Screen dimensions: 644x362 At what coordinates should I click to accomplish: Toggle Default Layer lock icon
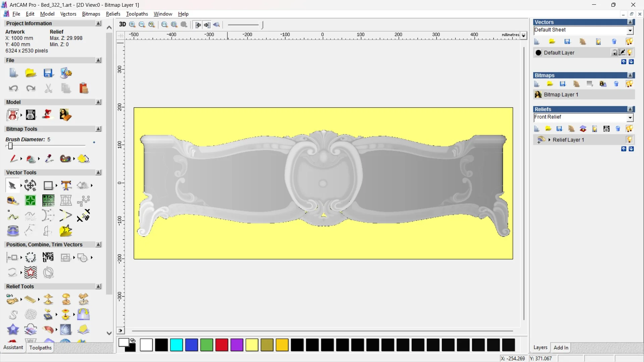614,53
